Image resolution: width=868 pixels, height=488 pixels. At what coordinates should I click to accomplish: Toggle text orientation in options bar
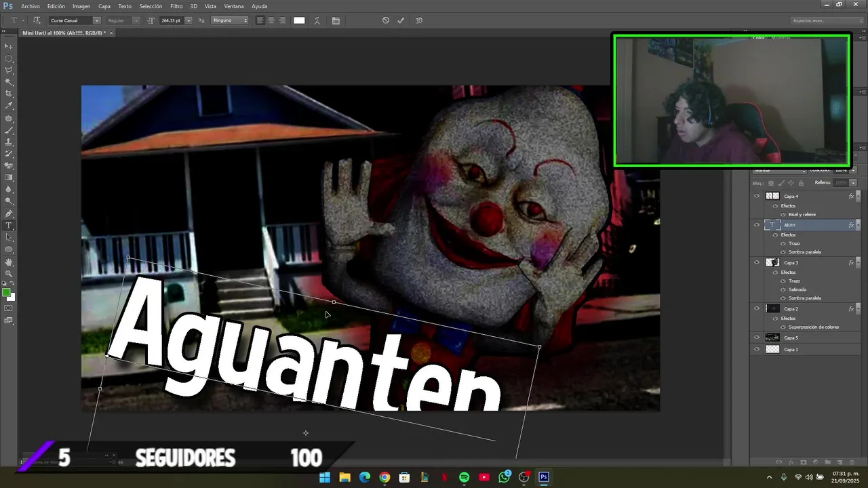(x=37, y=20)
